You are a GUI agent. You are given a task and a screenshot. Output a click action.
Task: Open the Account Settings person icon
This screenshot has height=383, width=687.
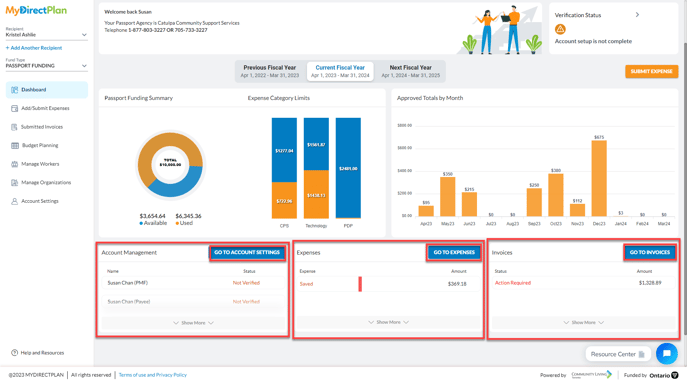tap(14, 201)
